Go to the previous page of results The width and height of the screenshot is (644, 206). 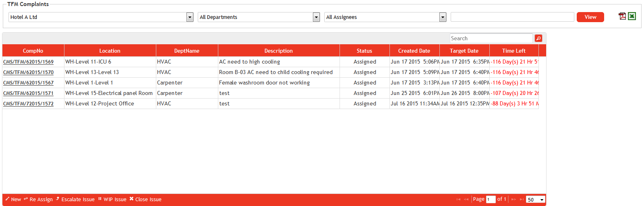[466, 200]
